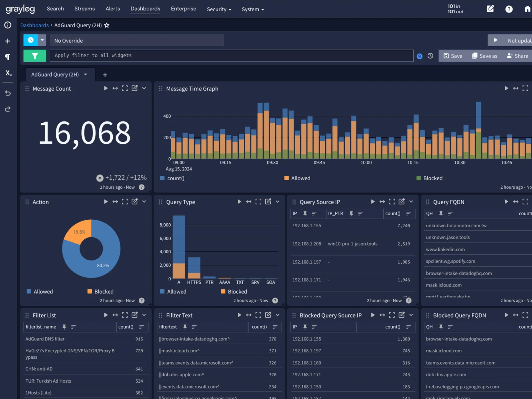Open AdGuard Query (2H) tab options caret
Image resolution: width=532 pixels, height=399 pixels.
[85, 75]
